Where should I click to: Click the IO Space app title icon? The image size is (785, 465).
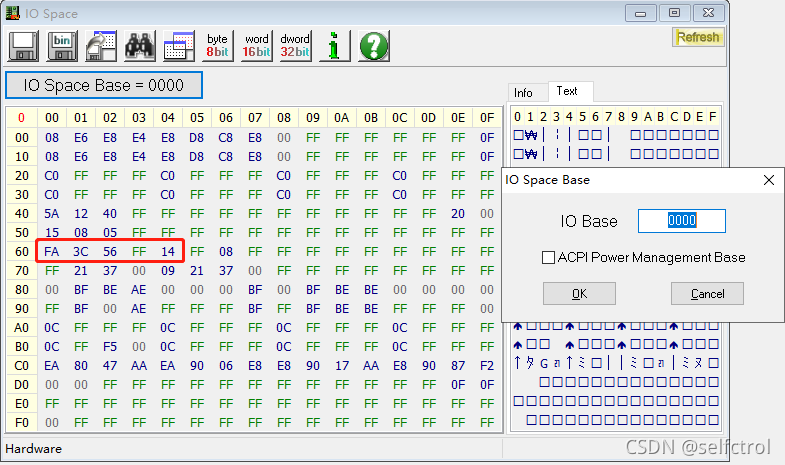pyautogui.click(x=13, y=13)
